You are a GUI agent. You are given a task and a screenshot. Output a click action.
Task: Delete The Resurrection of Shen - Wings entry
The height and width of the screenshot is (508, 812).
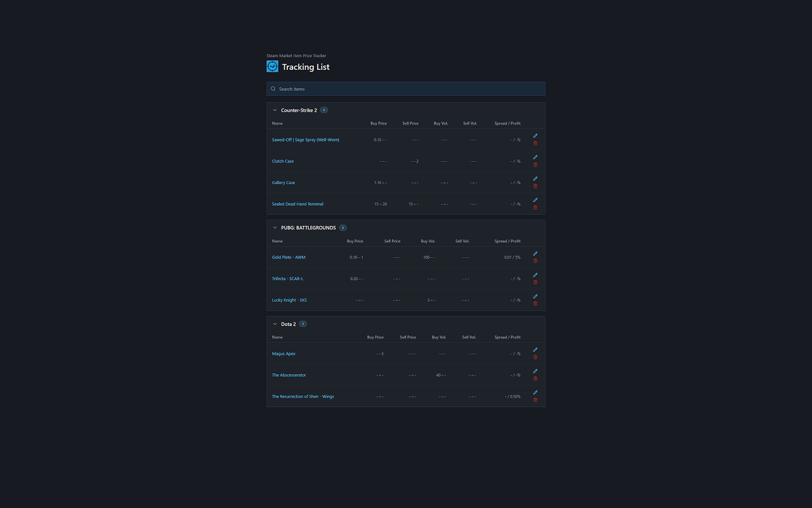(x=535, y=400)
